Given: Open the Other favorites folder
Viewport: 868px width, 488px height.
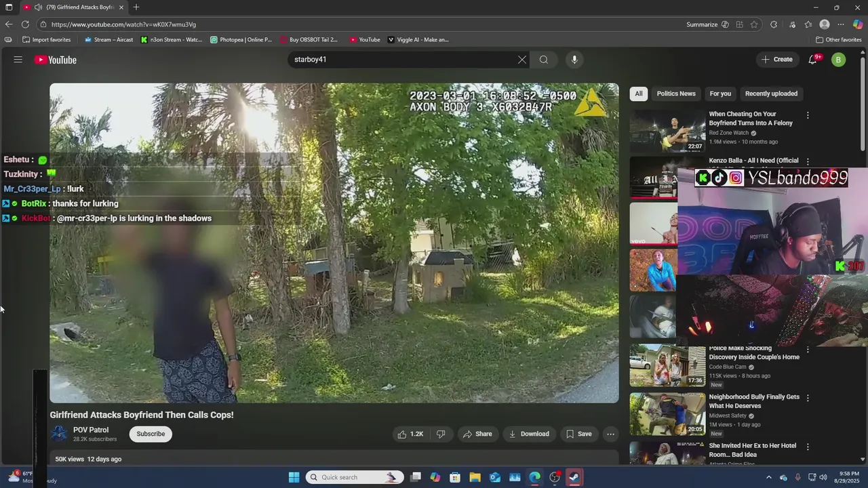Looking at the screenshot, I should (838, 40).
